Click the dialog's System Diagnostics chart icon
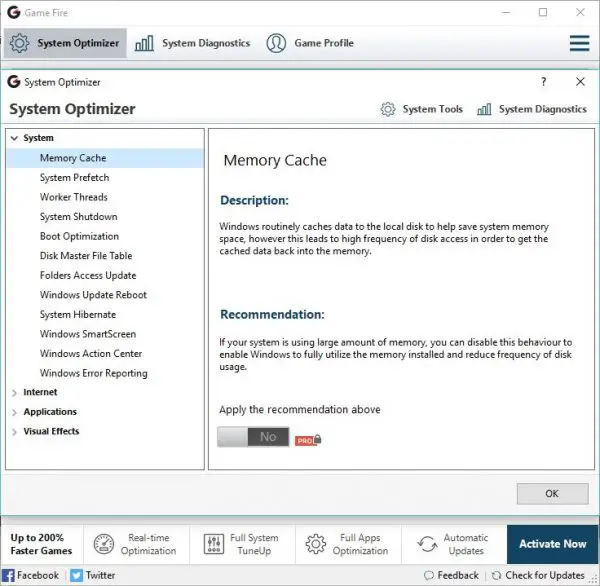 (484, 109)
